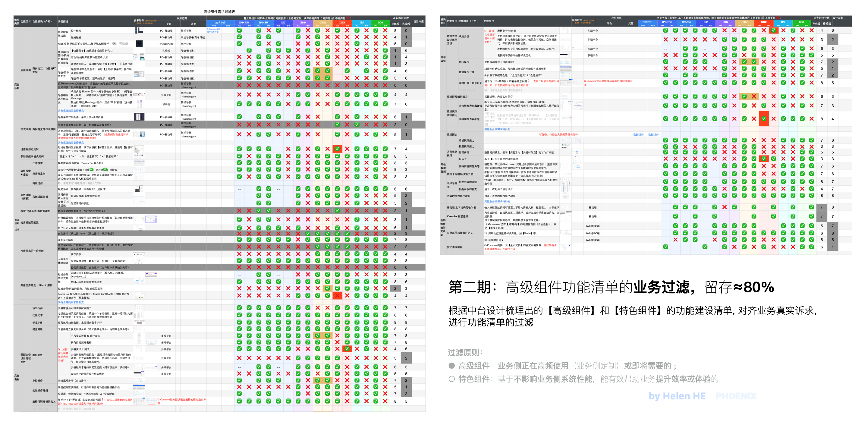Click CRM Web check in 控件触发 row
The height and width of the screenshot is (425, 868).
[x=318, y=30]
